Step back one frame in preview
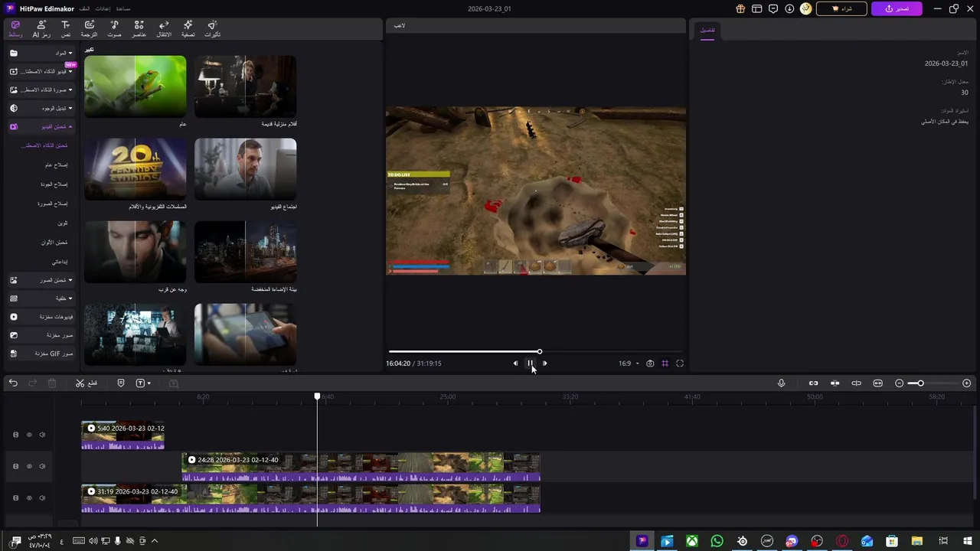Image resolution: width=980 pixels, height=551 pixels. (515, 364)
